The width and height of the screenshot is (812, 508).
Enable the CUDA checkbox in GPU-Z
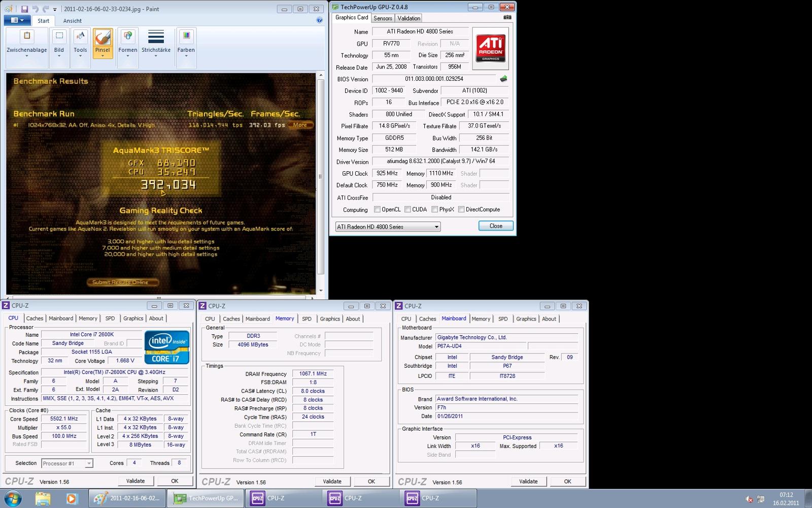(408, 209)
